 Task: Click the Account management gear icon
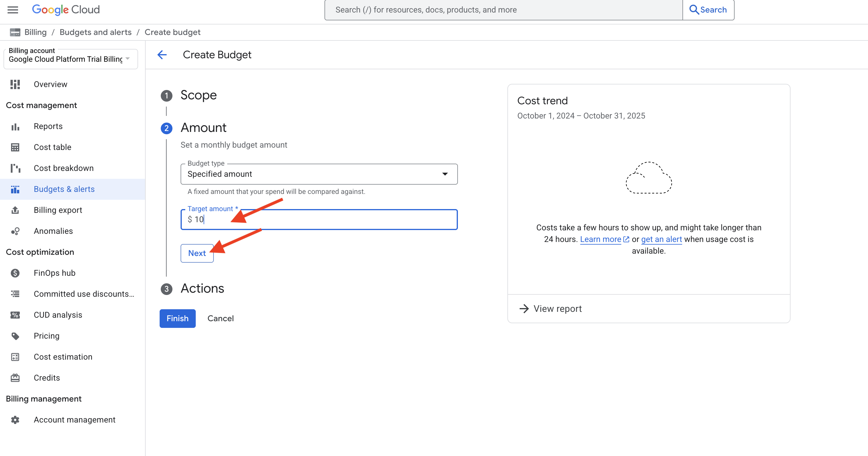coord(15,420)
